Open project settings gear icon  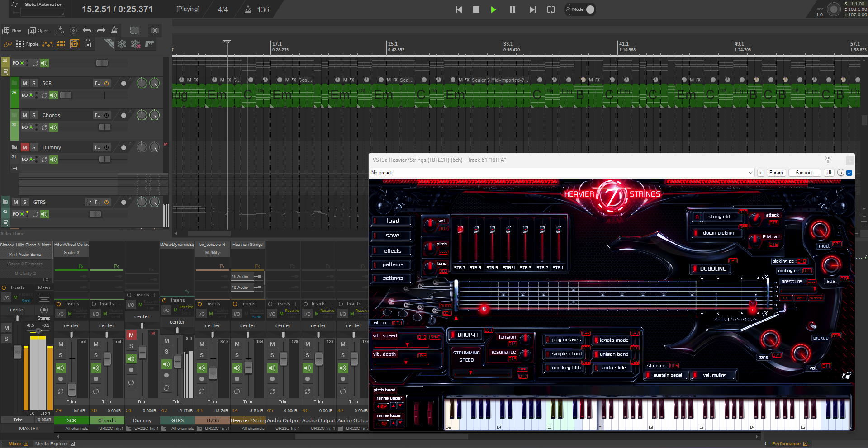73,30
